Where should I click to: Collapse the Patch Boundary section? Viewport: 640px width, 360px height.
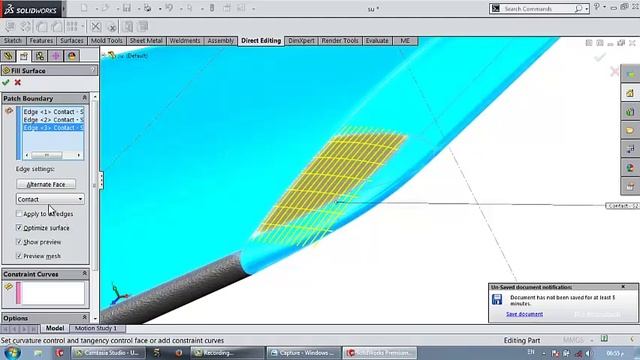84,98
